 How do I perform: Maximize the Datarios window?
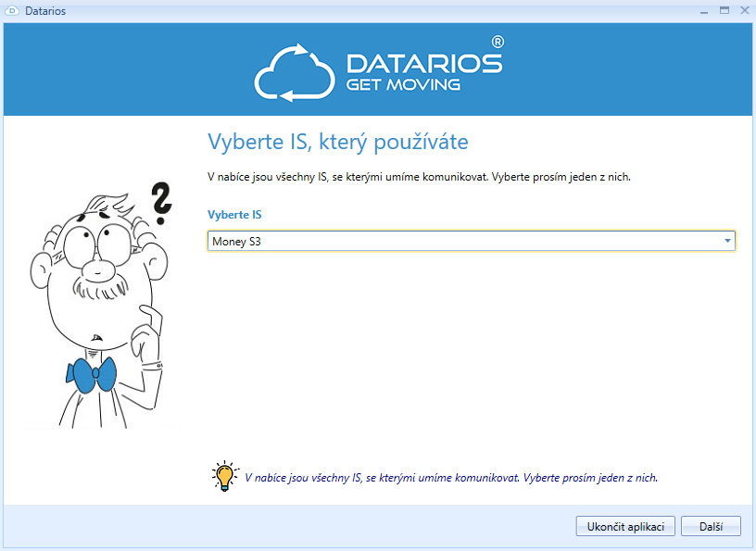tap(724, 10)
